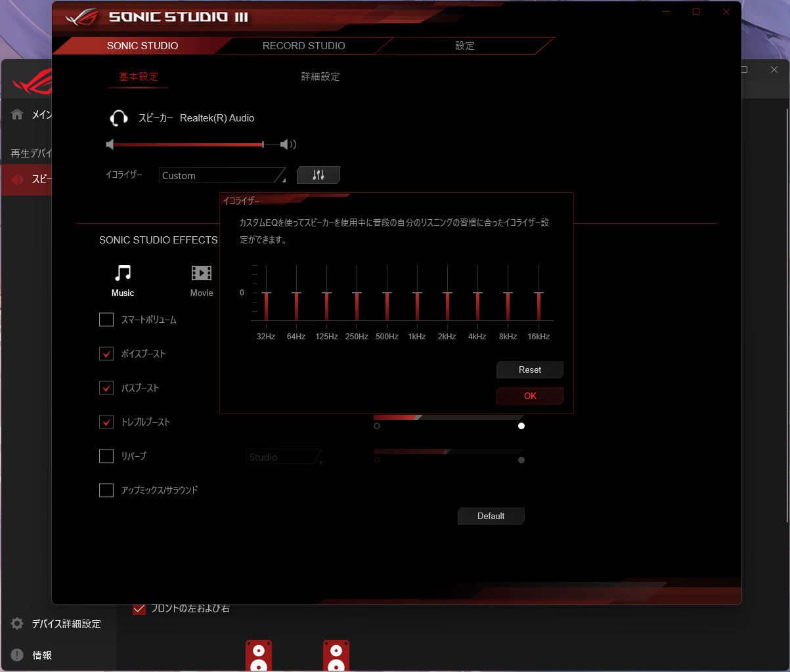Select the Music effect mode icon
The width and height of the screenshot is (790, 672).
click(x=123, y=273)
